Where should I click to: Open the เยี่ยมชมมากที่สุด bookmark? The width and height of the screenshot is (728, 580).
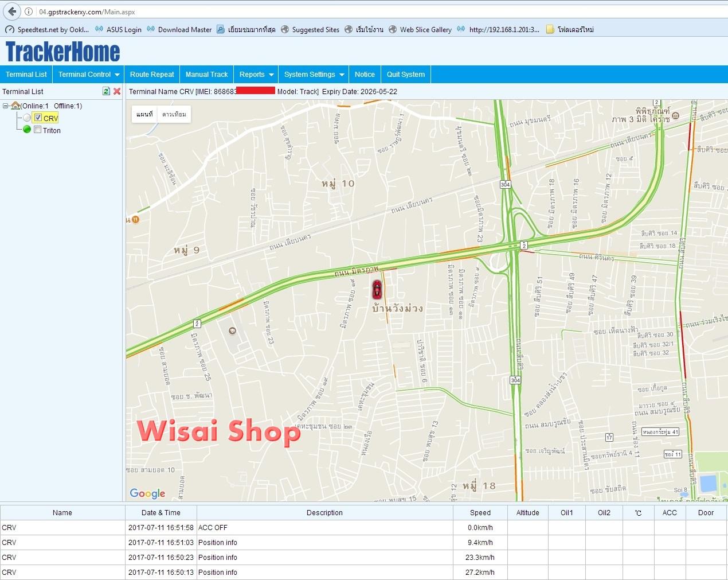point(246,30)
